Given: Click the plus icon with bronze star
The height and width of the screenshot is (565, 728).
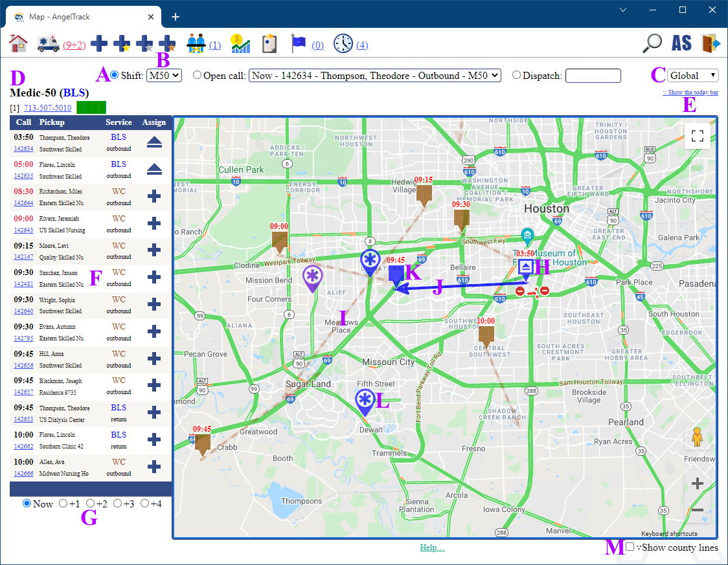Looking at the screenshot, I should click(167, 43).
